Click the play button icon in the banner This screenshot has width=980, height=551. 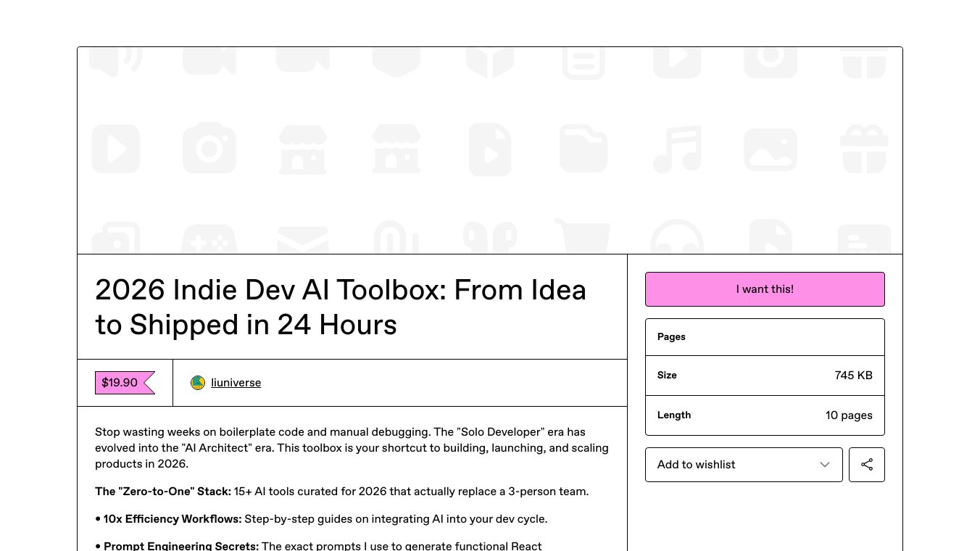point(116,149)
